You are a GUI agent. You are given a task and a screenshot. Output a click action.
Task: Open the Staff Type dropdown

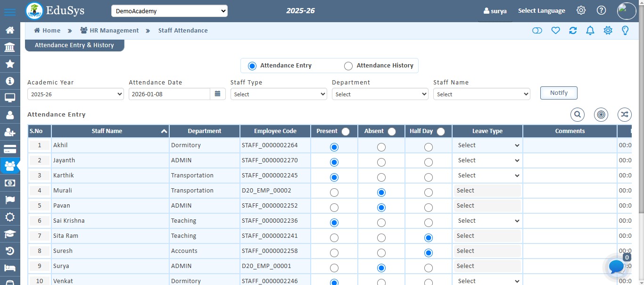[278, 94]
